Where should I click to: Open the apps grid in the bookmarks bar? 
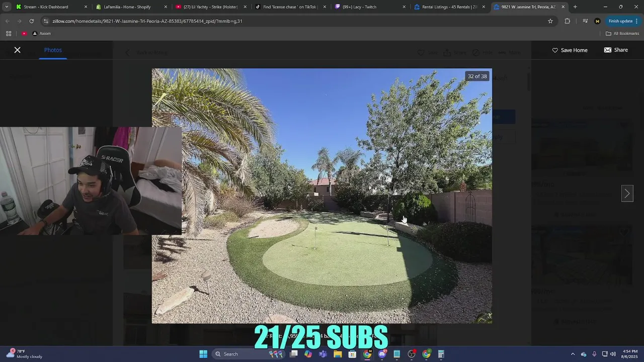9,34
